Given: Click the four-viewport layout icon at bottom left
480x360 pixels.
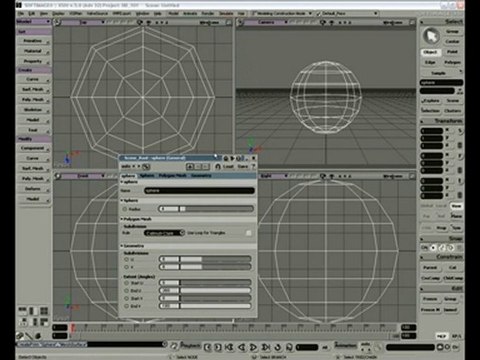Looking at the screenshot, I should click(x=44, y=311).
